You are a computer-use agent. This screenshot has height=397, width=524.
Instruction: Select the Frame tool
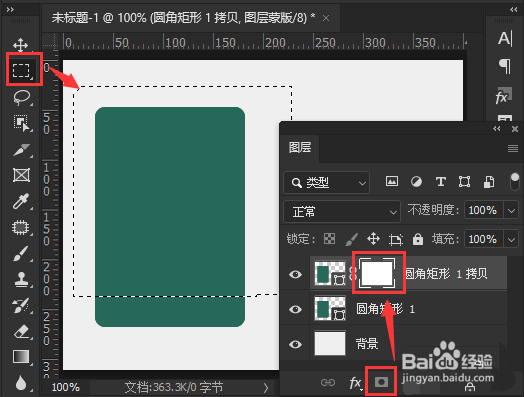tap(21, 175)
